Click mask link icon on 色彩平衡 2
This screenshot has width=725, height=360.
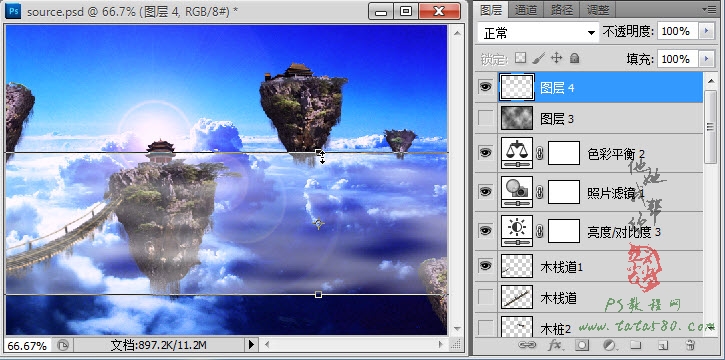click(540, 153)
